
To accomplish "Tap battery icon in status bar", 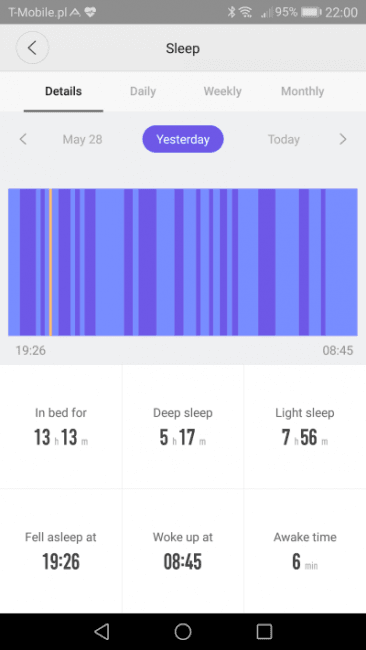I will (311, 12).
